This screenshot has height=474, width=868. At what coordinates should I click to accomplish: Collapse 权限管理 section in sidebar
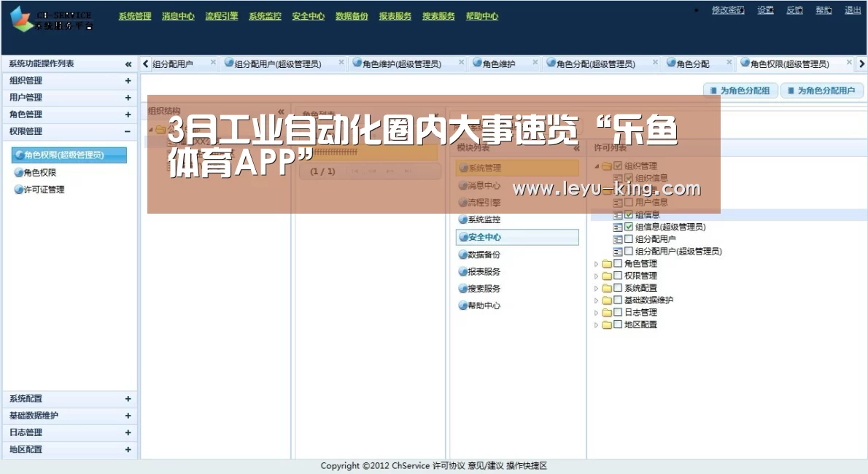[128, 131]
